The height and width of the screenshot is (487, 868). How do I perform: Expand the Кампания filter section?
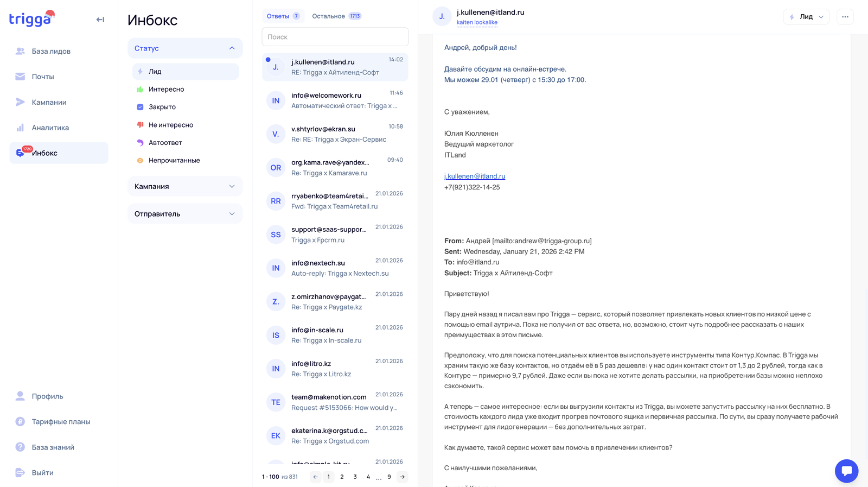point(232,186)
